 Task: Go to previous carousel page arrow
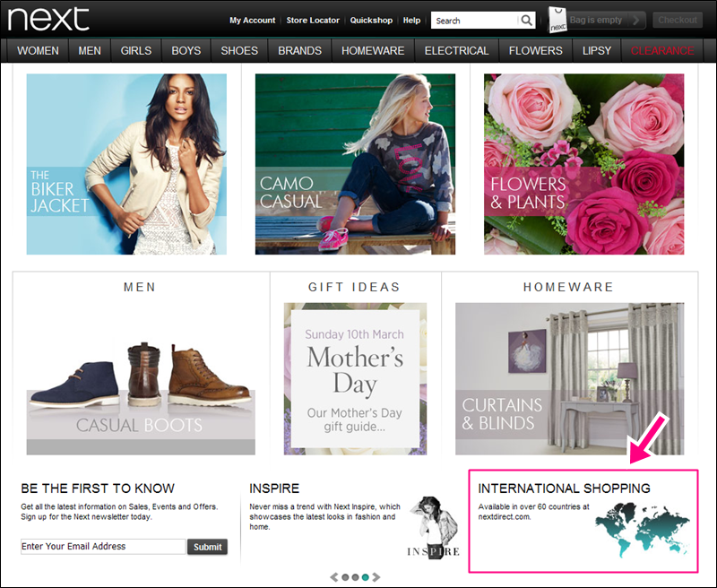pyautogui.click(x=334, y=577)
